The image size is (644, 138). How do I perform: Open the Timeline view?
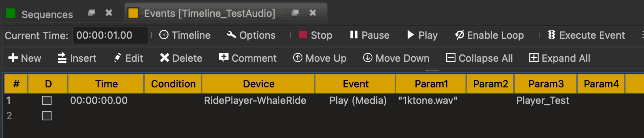coord(185,35)
